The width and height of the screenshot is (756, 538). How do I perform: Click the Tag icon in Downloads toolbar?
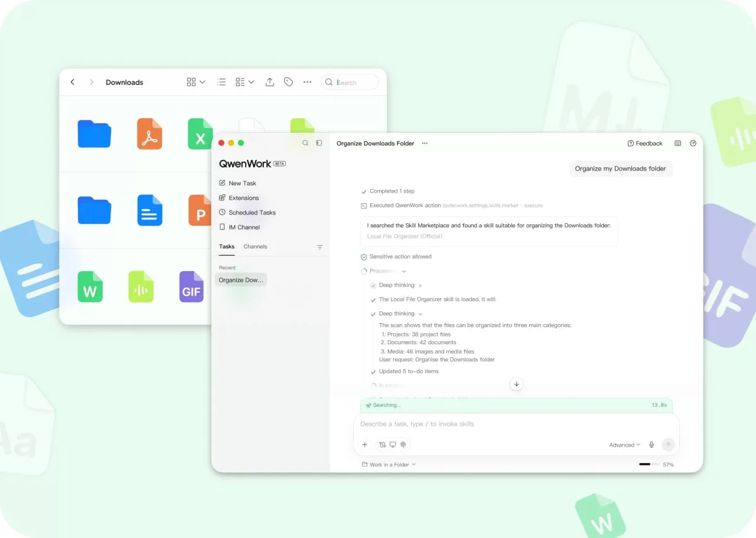click(x=288, y=82)
